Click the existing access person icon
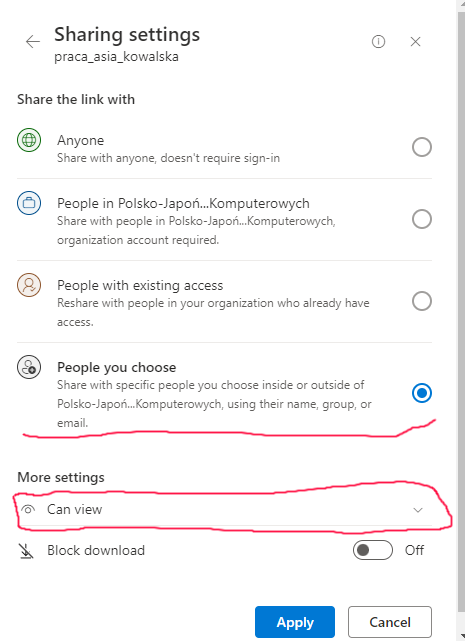465x641 pixels. 29,285
